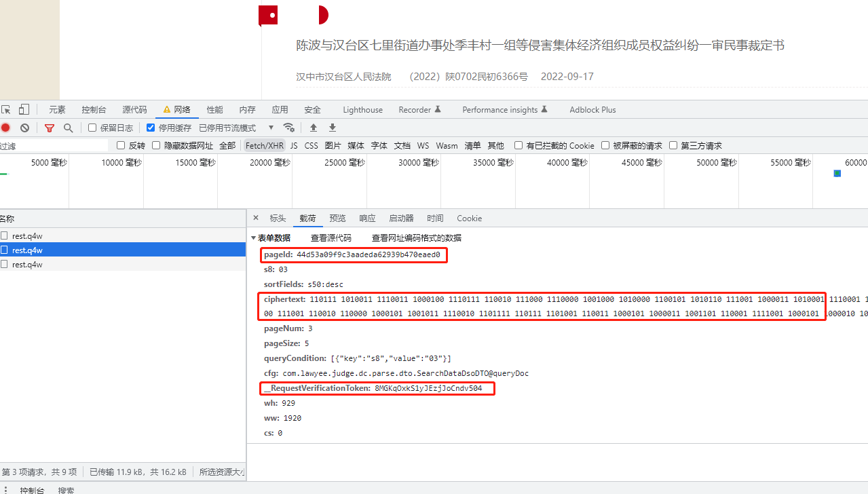Open the 安全 panel tab
The width and height of the screenshot is (868, 494).
point(312,109)
